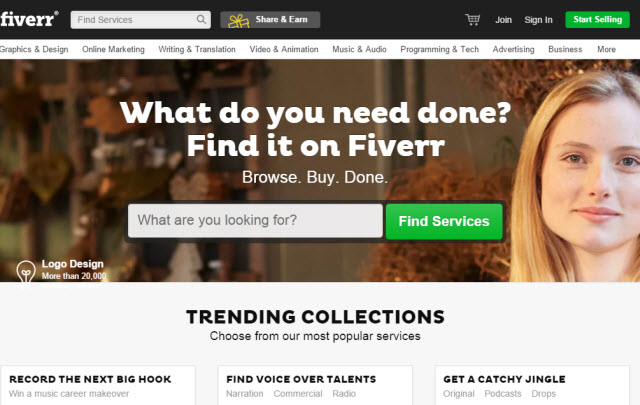
Task: Open the Narration voice over link
Action: pyautogui.click(x=244, y=394)
